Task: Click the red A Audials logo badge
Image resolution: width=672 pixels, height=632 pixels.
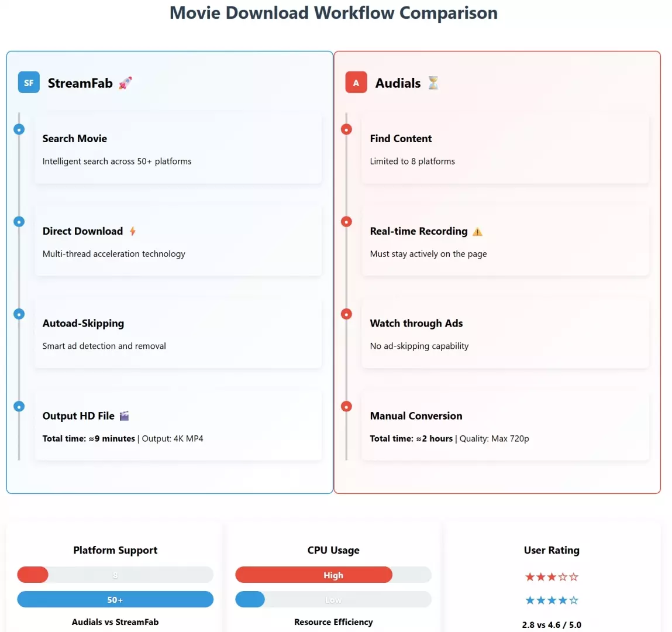Action: tap(356, 83)
